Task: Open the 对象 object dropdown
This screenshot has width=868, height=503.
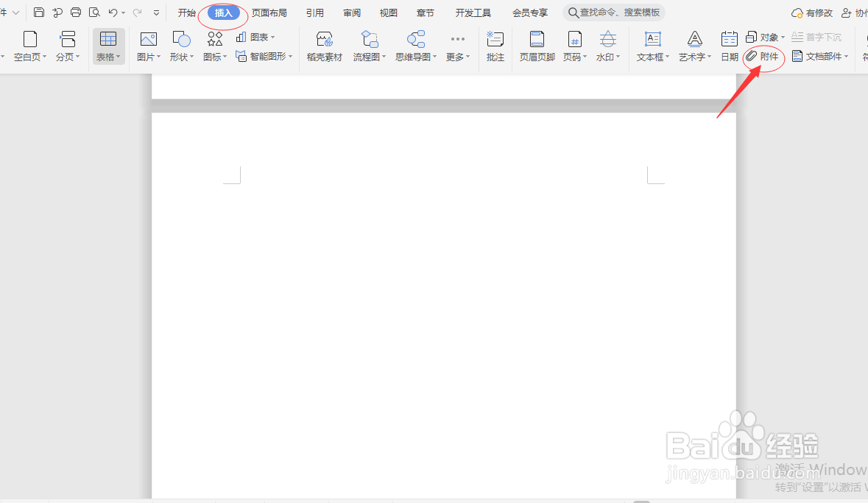Action: pos(768,36)
